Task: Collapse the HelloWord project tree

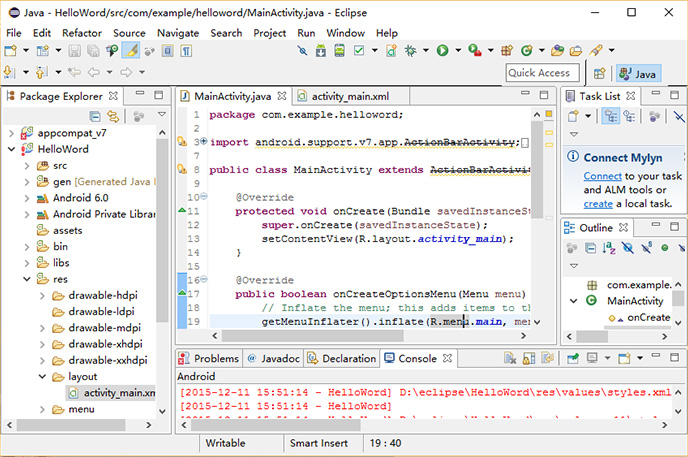Action: (x=11, y=149)
